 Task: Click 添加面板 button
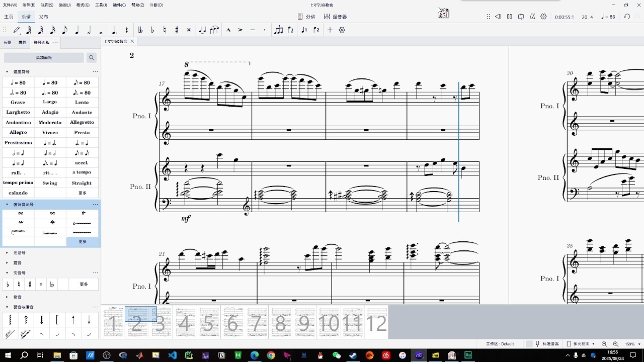[44, 58]
